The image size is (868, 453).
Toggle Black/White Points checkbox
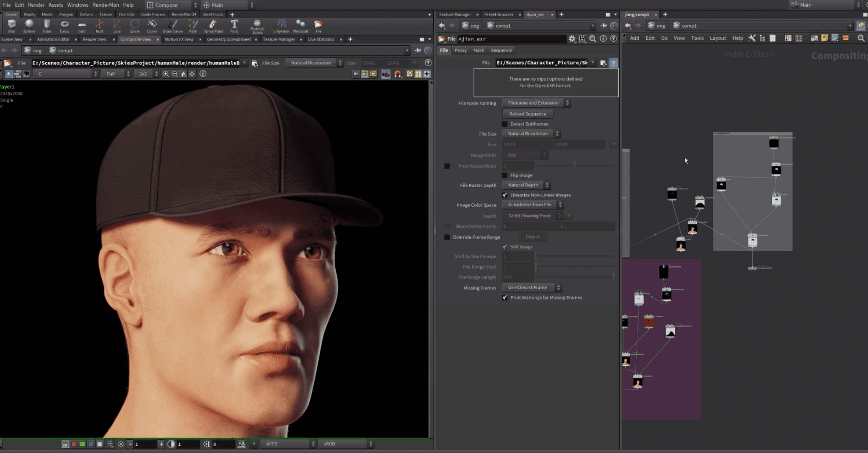[447, 226]
